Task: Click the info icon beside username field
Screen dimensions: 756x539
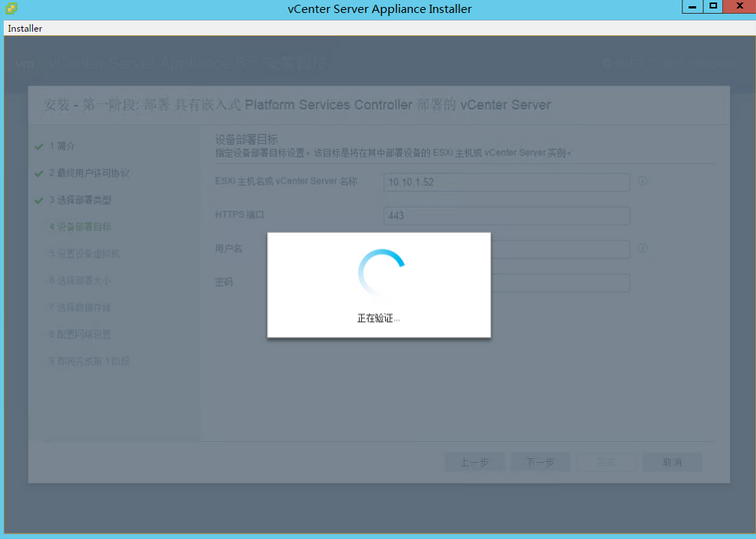Action: point(642,248)
